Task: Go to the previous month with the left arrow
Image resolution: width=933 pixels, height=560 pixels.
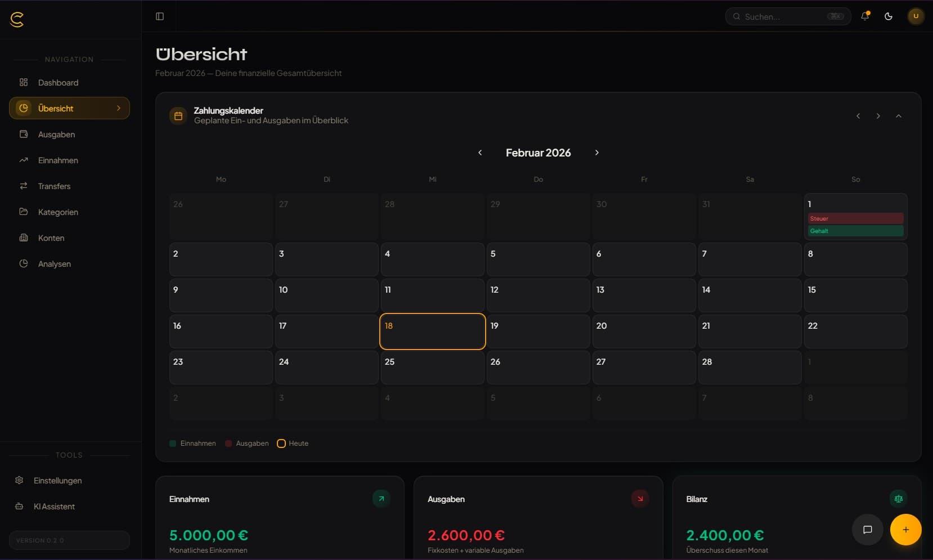Action: (480, 153)
